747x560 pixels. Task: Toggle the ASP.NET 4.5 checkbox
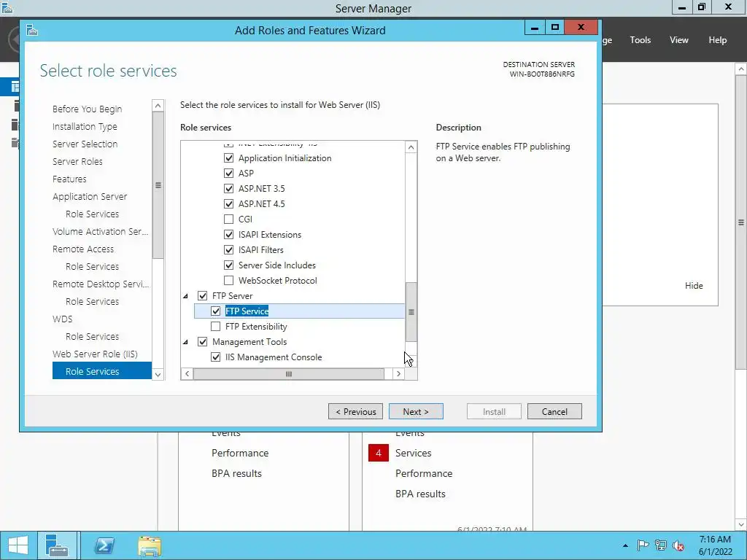click(228, 204)
